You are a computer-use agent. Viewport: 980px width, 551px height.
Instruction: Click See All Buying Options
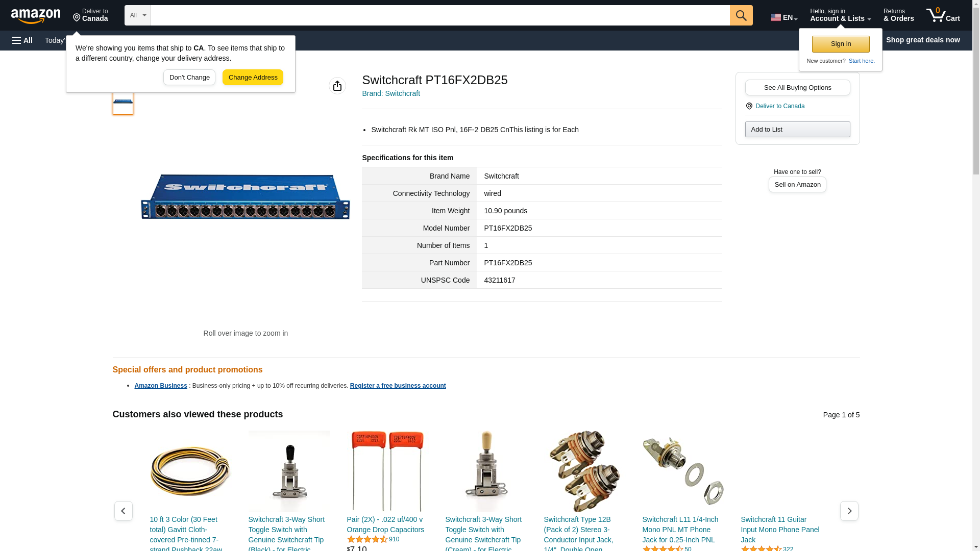coord(798,87)
